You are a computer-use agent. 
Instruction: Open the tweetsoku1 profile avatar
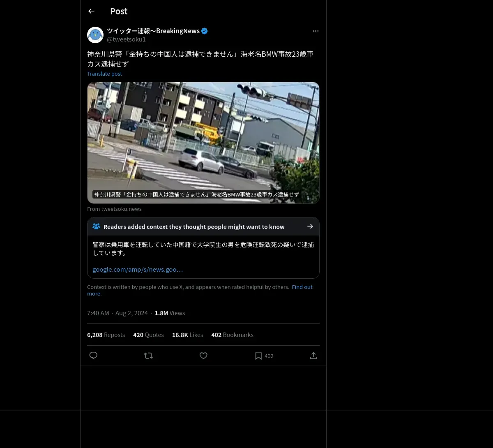coord(95,35)
